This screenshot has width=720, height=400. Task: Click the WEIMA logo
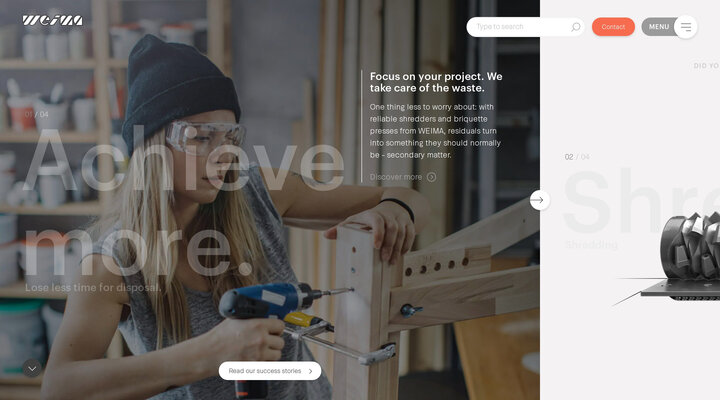click(53, 20)
